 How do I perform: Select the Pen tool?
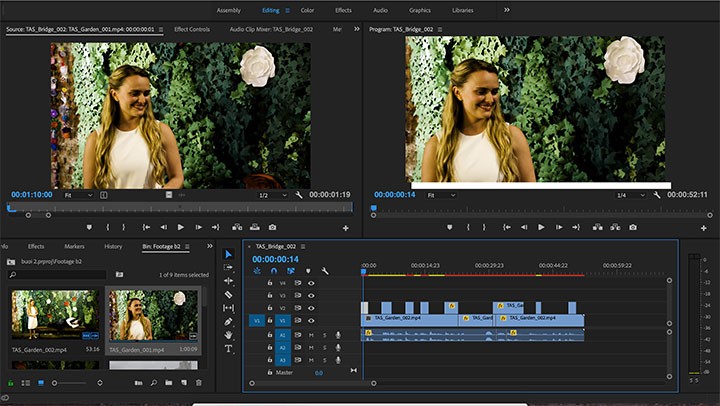(x=228, y=321)
